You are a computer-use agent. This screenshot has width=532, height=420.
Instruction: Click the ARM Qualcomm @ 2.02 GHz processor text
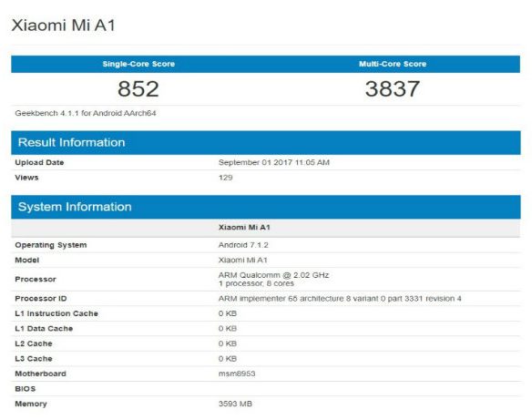273,275
